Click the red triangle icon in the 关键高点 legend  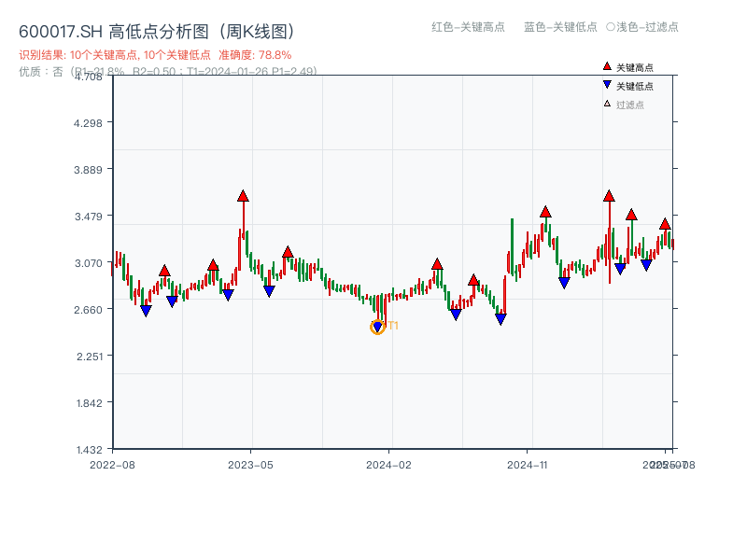click(607, 66)
